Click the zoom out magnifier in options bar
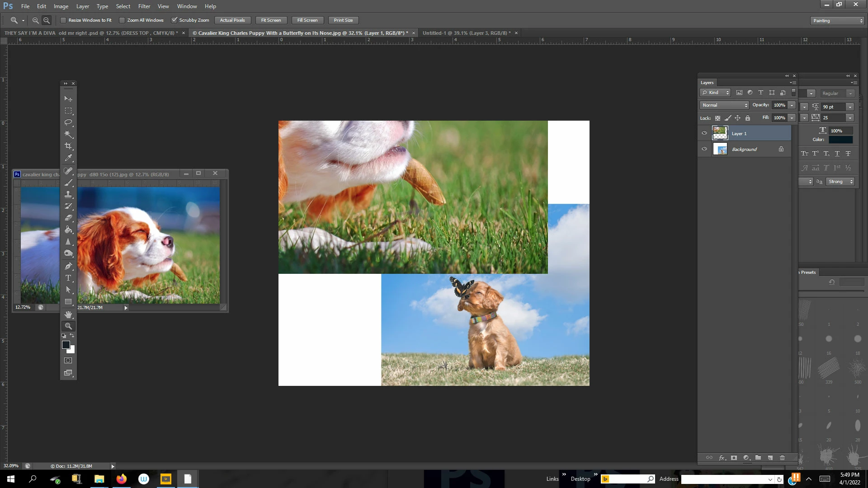This screenshot has width=868, height=488. [x=47, y=20]
